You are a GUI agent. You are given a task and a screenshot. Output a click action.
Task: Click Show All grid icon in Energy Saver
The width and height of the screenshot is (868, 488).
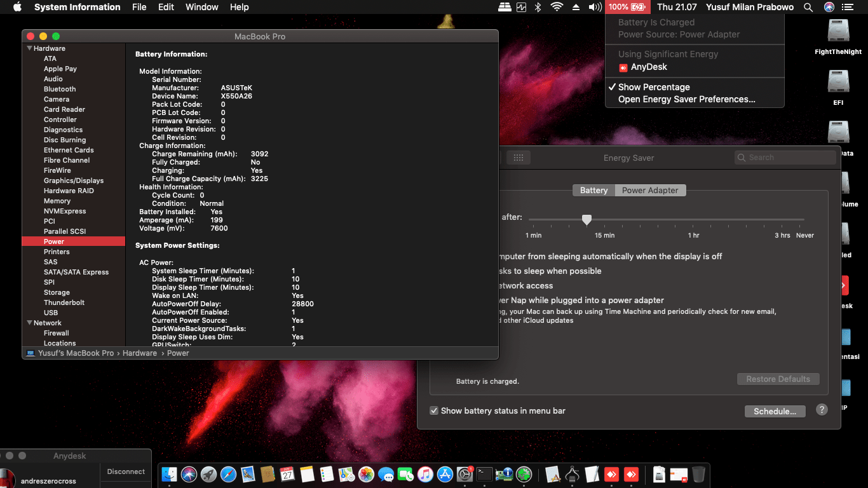click(x=518, y=158)
